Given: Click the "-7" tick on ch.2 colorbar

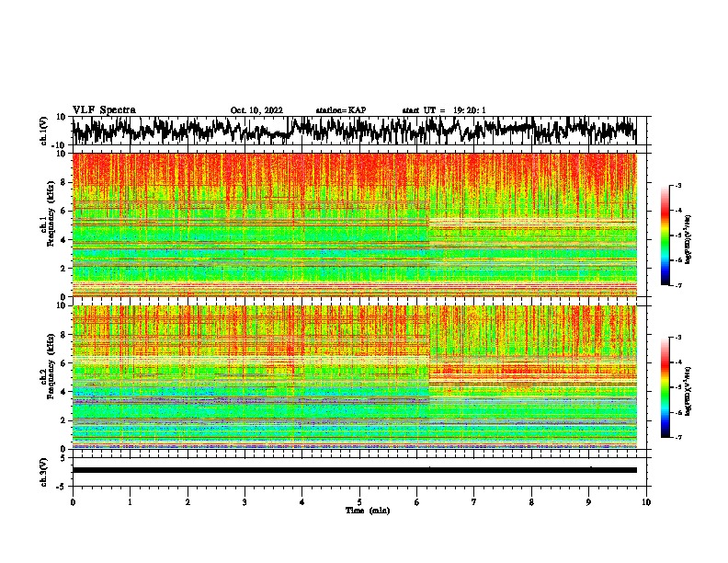Looking at the screenshot, I should tap(677, 437).
